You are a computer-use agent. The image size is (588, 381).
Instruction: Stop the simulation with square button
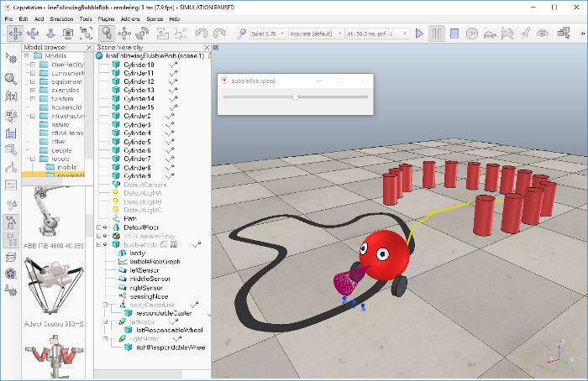(x=454, y=34)
